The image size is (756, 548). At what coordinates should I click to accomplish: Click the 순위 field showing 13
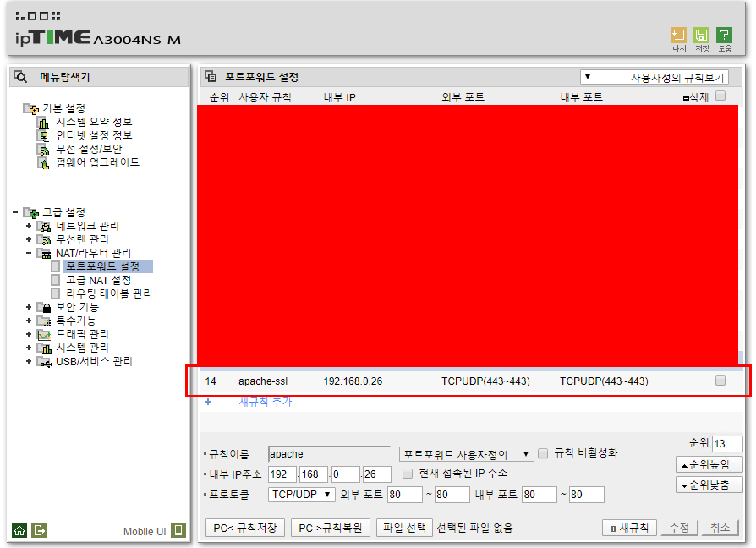click(727, 444)
